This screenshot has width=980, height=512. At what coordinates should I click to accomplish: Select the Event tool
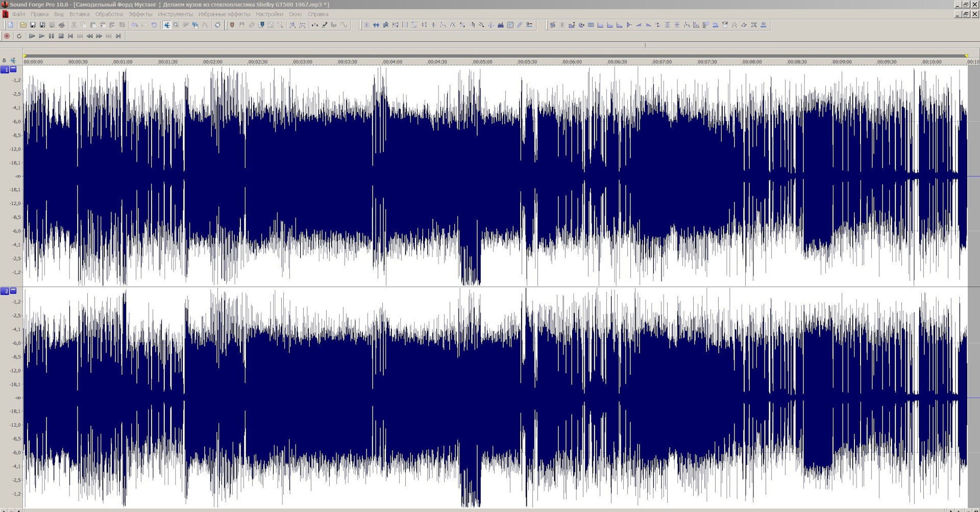tap(195, 25)
